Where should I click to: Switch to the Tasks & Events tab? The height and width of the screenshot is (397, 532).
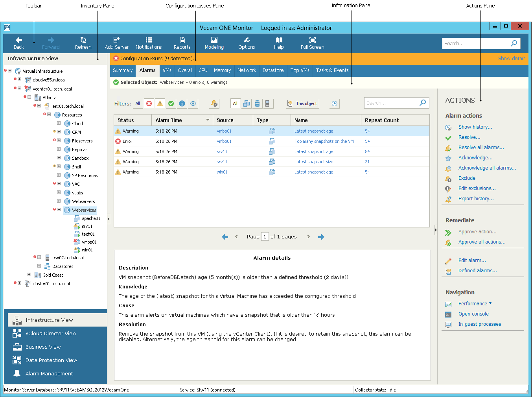point(332,70)
